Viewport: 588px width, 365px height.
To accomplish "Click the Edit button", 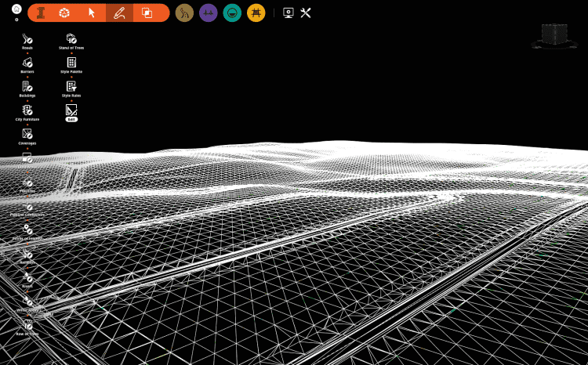I will click(71, 112).
